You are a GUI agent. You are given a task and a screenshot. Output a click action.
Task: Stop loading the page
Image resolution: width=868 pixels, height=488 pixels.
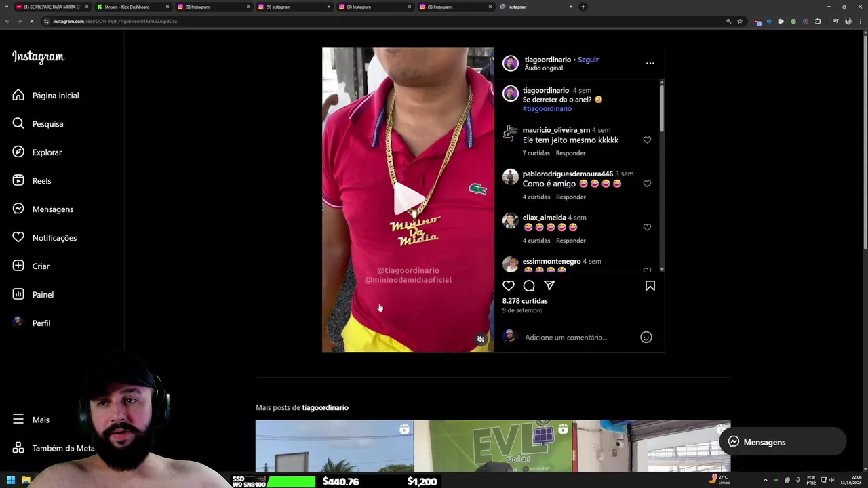[32, 21]
